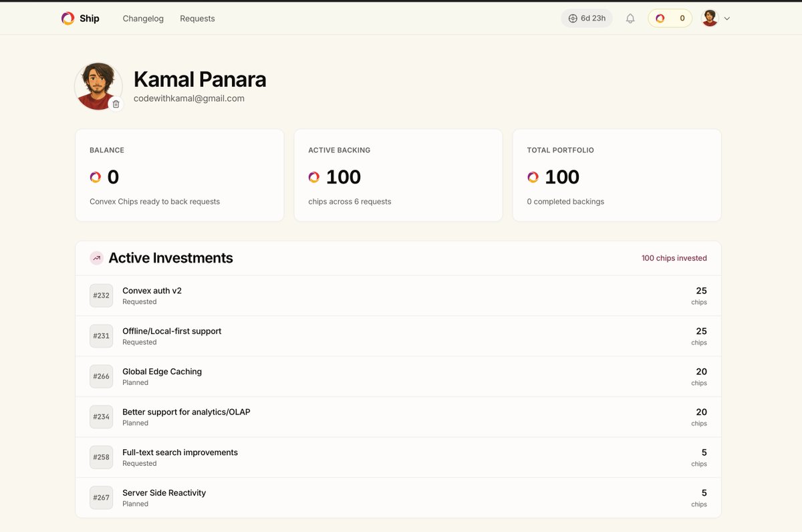
Task: Click the email codewithkamal@gmail.com
Action: [189, 98]
